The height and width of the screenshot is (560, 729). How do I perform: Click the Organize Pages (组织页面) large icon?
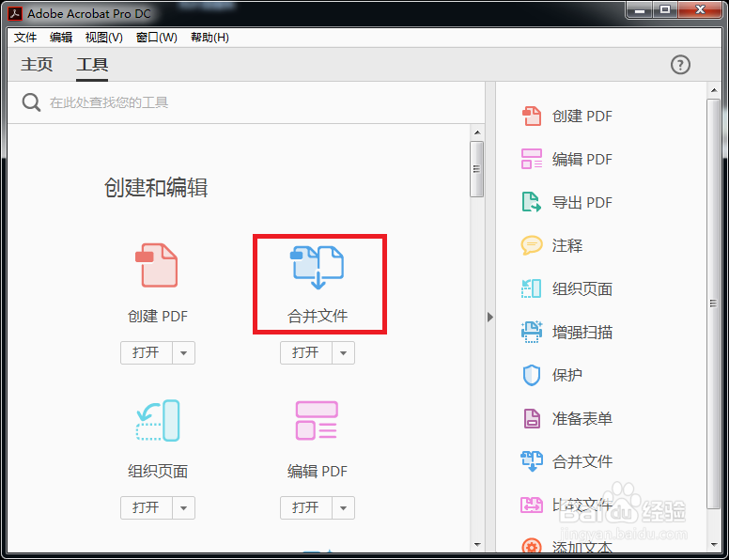coord(158,420)
